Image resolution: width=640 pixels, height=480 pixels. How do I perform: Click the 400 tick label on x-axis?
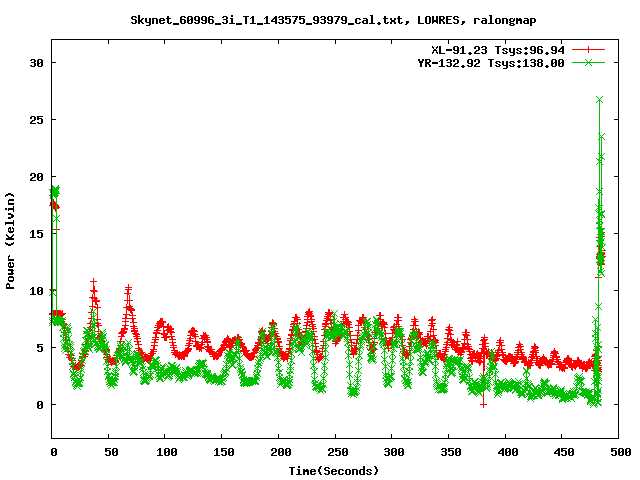coord(505,452)
